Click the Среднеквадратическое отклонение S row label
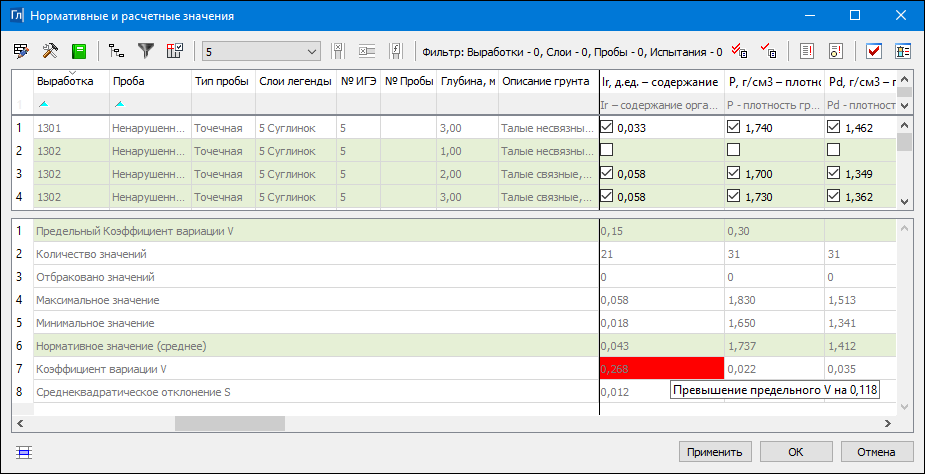 pos(133,393)
